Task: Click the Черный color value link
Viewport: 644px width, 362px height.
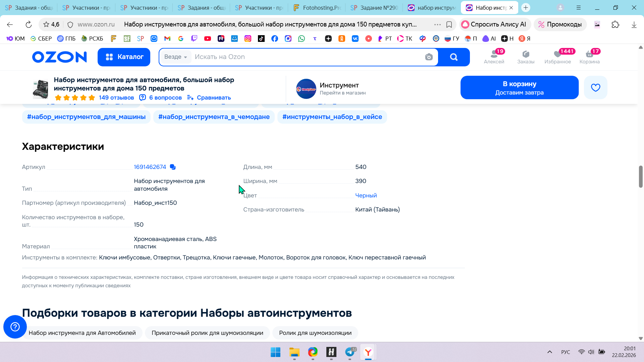Action: (x=366, y=195)
